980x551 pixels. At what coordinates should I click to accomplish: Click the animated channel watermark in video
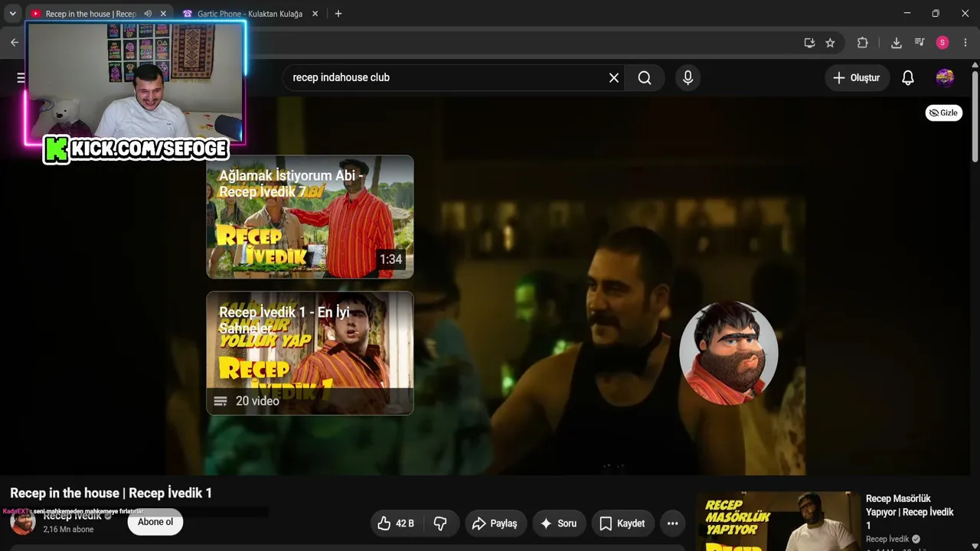[x=728, y=353]
